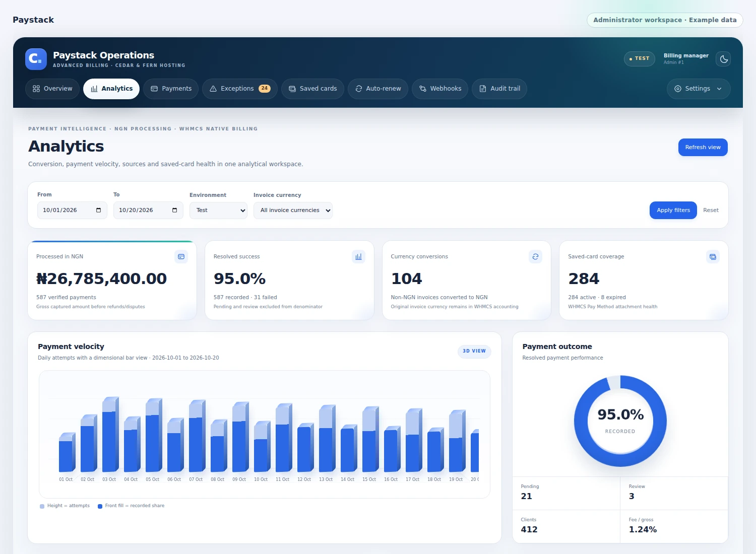The height and width of the screenshot is (554, 756).
Task: Click the Saved-card coverage card icon
Action: (713, 257)
